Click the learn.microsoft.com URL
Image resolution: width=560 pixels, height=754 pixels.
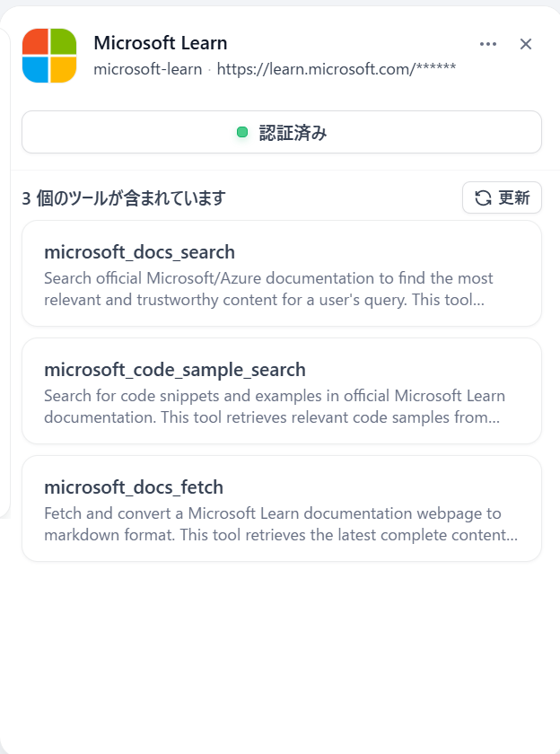337,69
